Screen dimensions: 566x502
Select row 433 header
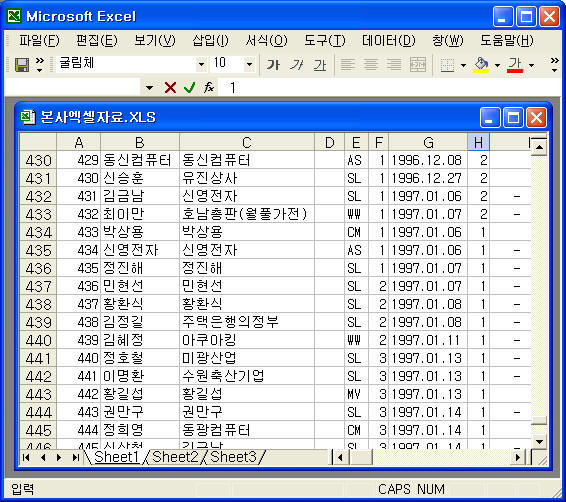coord(38,214)
